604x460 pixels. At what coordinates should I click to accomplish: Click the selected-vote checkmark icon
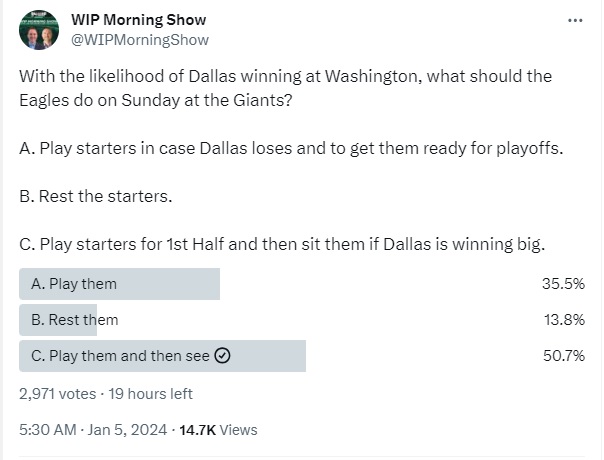223,356
